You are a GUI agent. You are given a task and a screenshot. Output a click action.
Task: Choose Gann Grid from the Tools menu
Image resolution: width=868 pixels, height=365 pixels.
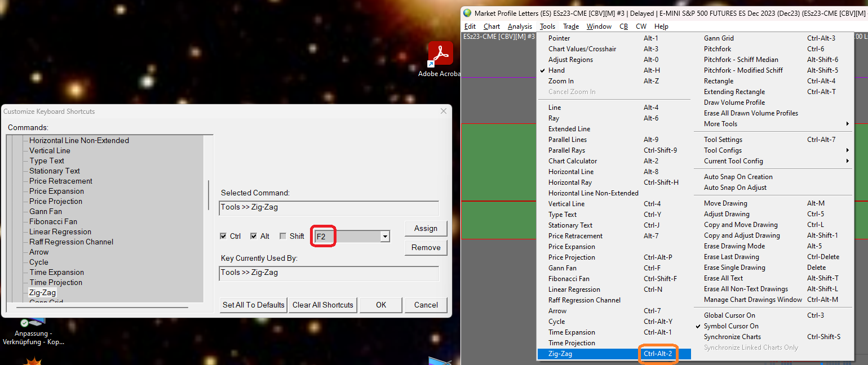tap(772, 38)
